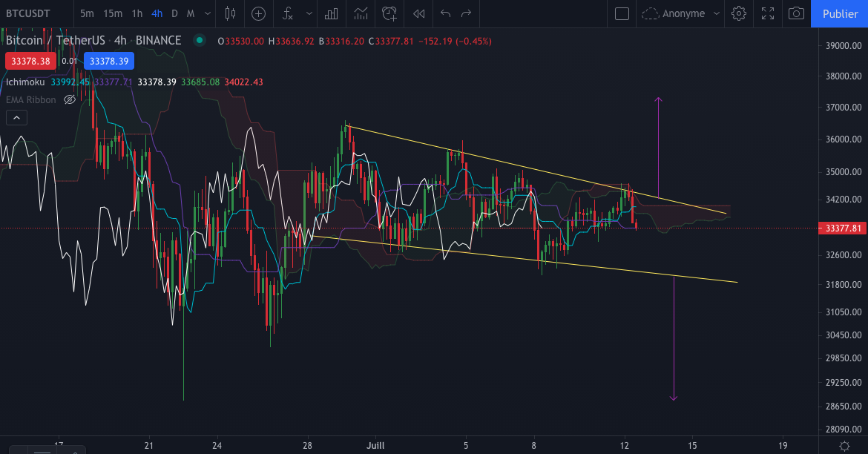Switch to the 1h timeframe
Viewport: 868px width, 454px height.
click(x=137, y=13)
